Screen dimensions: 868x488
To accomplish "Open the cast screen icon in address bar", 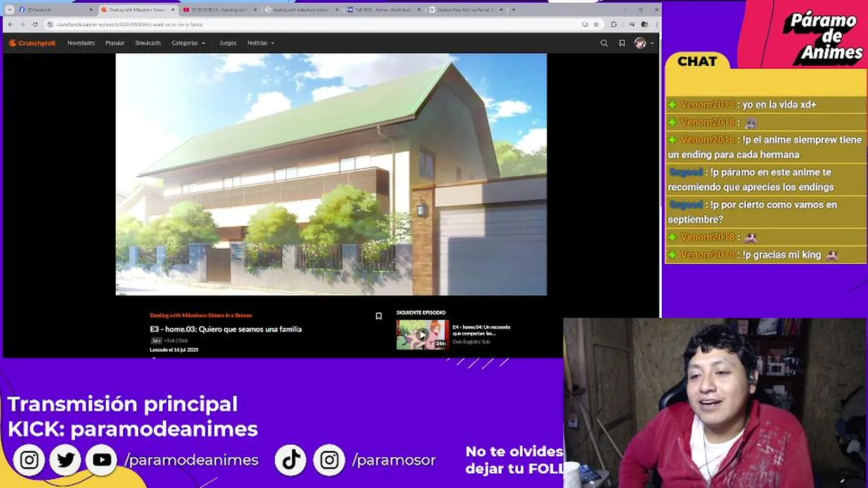I will [x=585, y=24].
